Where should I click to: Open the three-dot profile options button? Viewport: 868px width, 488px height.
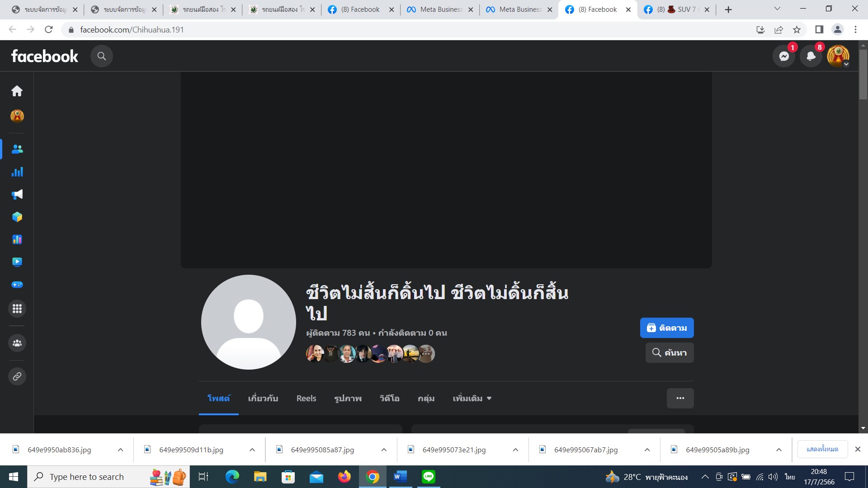click(680, 398)
